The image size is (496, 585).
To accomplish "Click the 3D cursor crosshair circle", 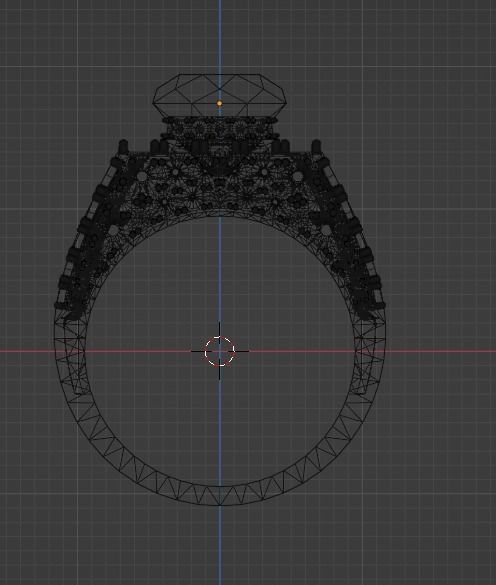I will 220,351.
